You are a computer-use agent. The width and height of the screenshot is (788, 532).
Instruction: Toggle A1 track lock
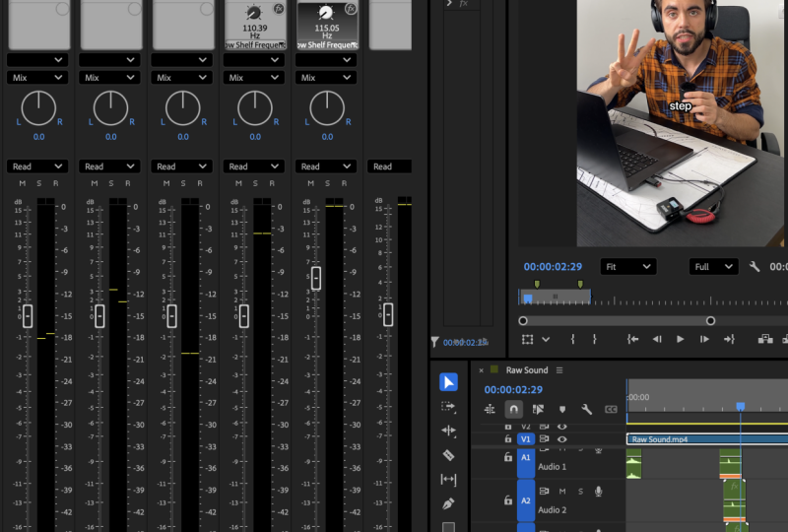point(508,457)
